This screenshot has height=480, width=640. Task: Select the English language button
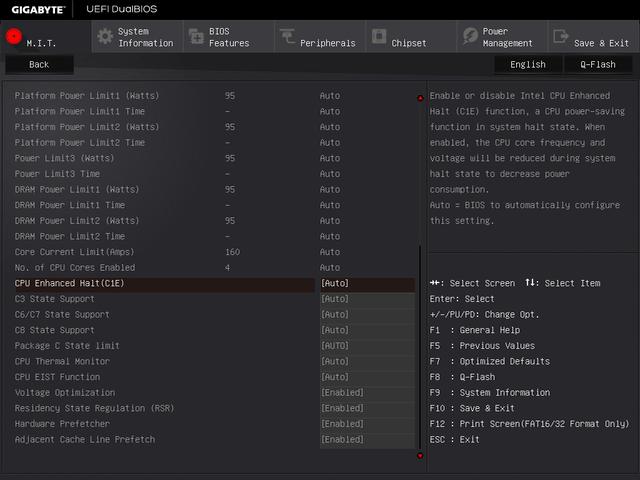pyautogui.click(x=528, y=64)
